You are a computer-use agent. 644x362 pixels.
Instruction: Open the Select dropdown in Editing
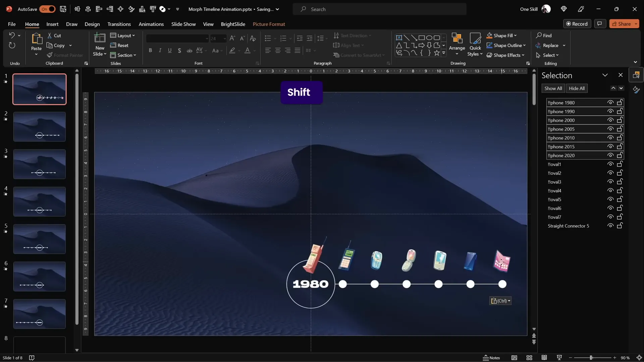(547, 55)
